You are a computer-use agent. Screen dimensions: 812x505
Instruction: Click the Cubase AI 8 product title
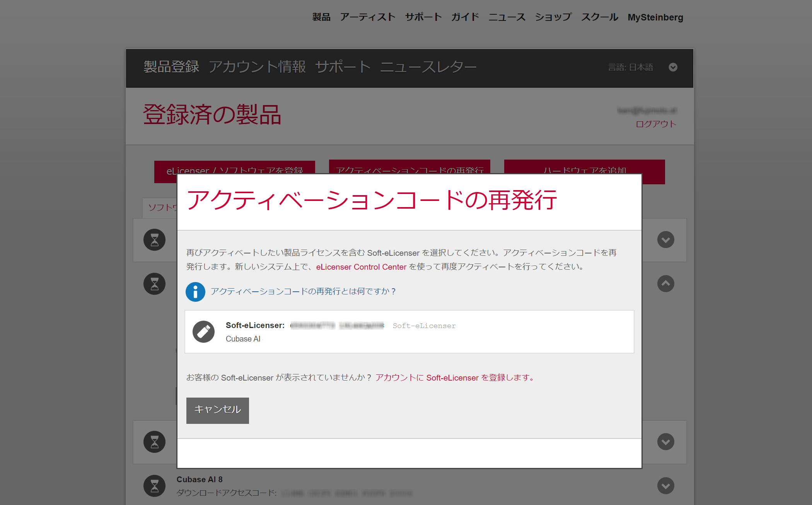[x=200, y=479]
